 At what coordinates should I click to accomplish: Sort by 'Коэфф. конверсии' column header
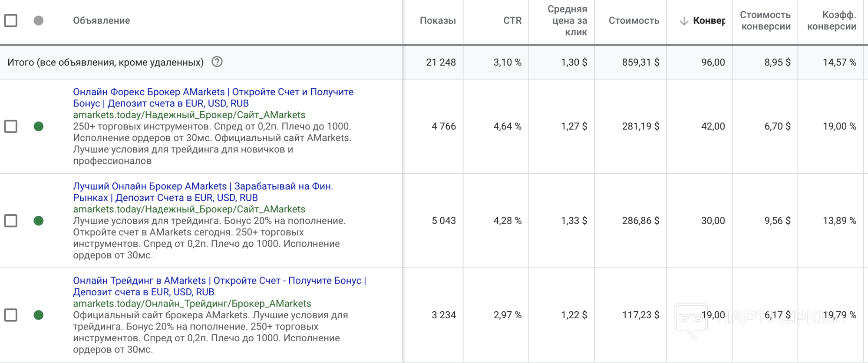[832, 20]
